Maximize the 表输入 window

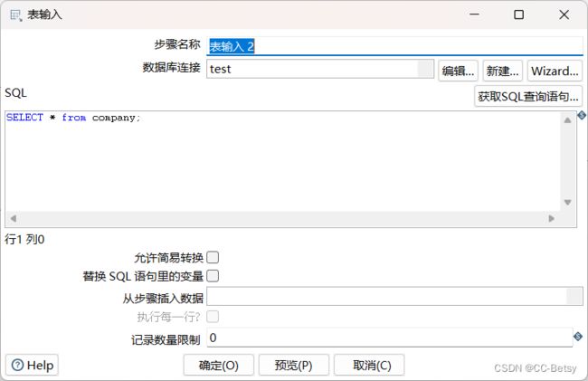pyautogui.click(x=519, y=14)
